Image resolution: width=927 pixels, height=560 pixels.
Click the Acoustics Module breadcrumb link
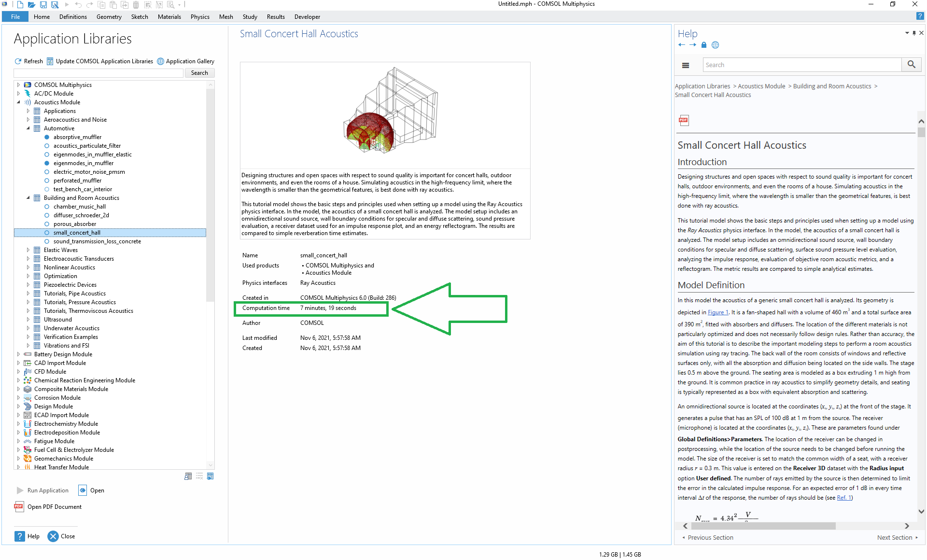761,86
